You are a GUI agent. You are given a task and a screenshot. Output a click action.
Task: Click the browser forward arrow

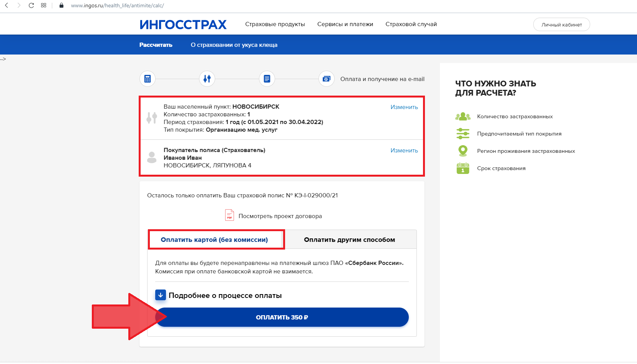19,5
